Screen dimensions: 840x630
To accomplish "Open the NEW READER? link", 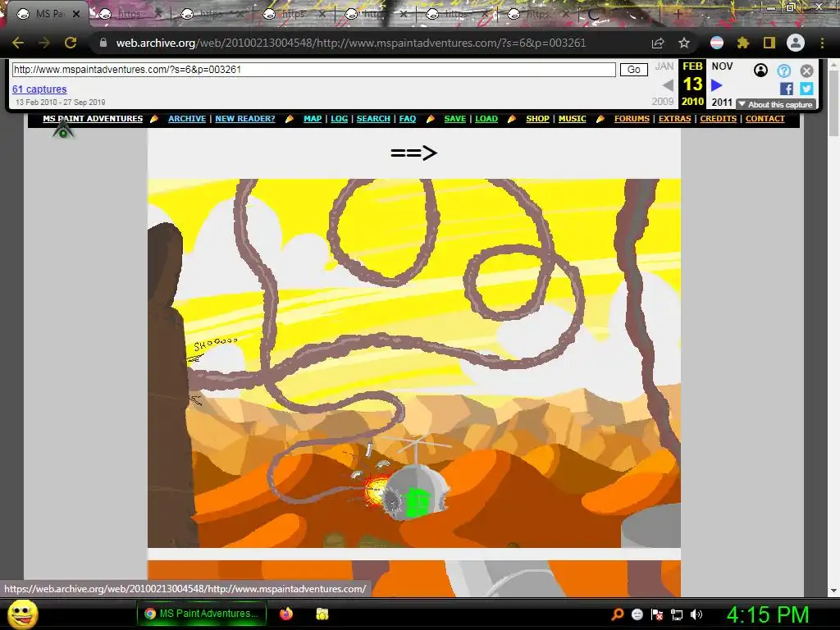I will click(x=244, y=119).
